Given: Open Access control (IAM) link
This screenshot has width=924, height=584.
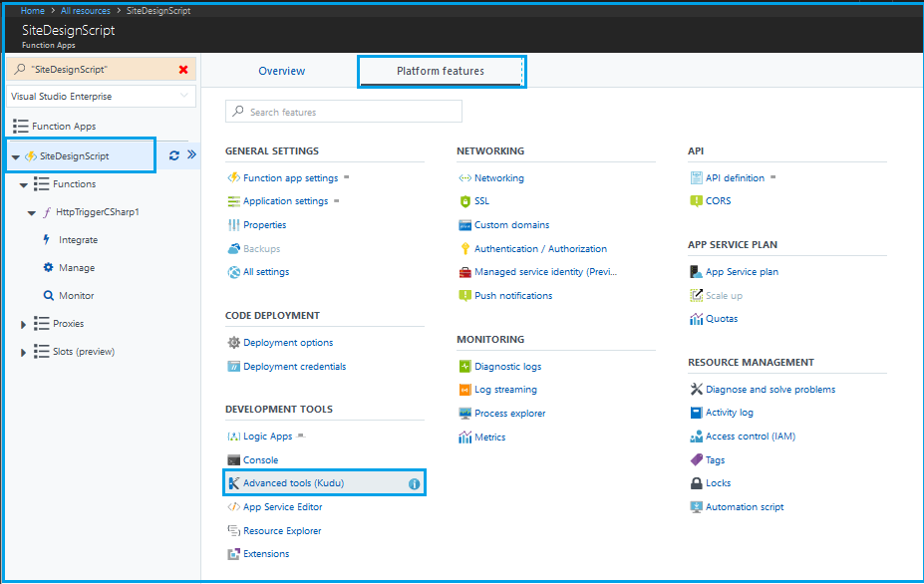Looking at the screenshot, I should click(751, 437).
